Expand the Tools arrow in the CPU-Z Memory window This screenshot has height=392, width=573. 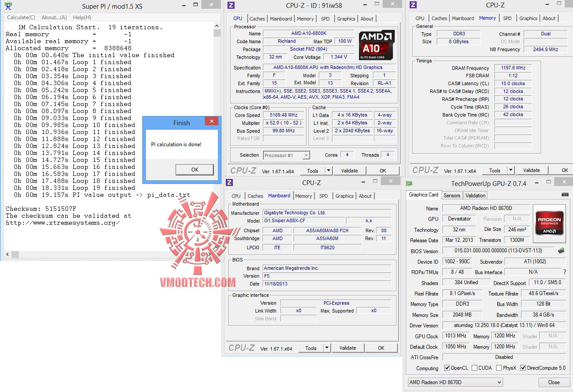coord(511,170)
